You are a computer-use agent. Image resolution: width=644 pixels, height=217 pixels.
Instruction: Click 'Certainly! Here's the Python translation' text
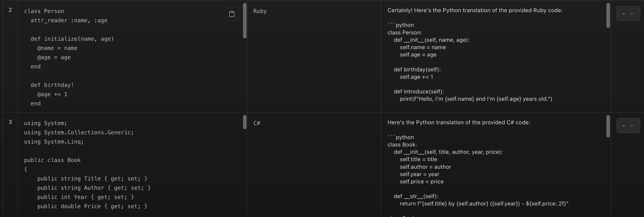point(474,10)
